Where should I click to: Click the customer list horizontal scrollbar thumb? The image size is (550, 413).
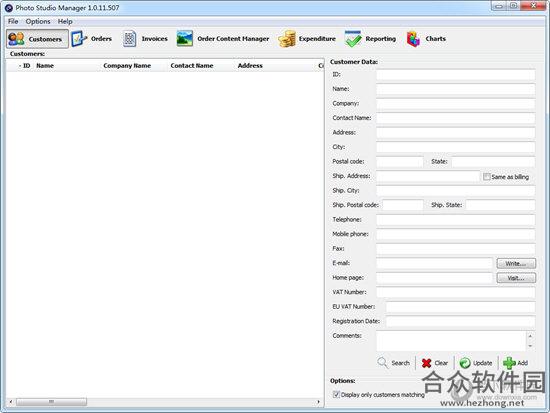pos(51,401)
